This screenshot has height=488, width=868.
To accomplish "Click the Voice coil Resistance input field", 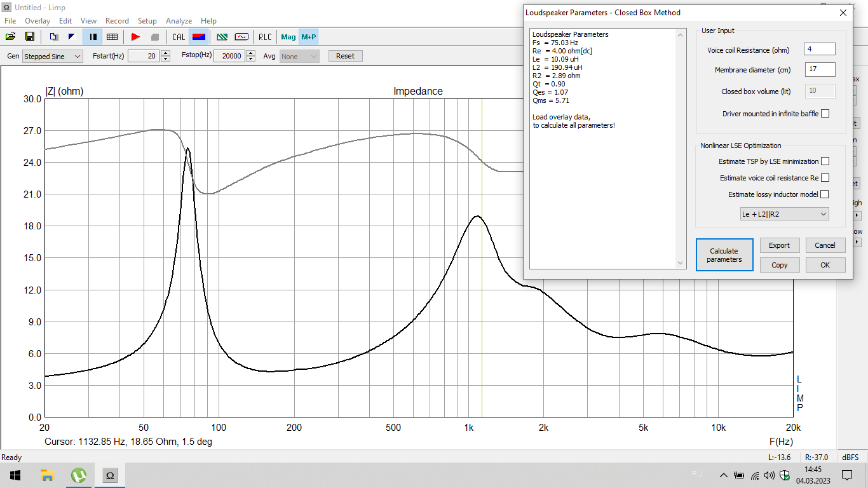I will click(x=820, y=50).
